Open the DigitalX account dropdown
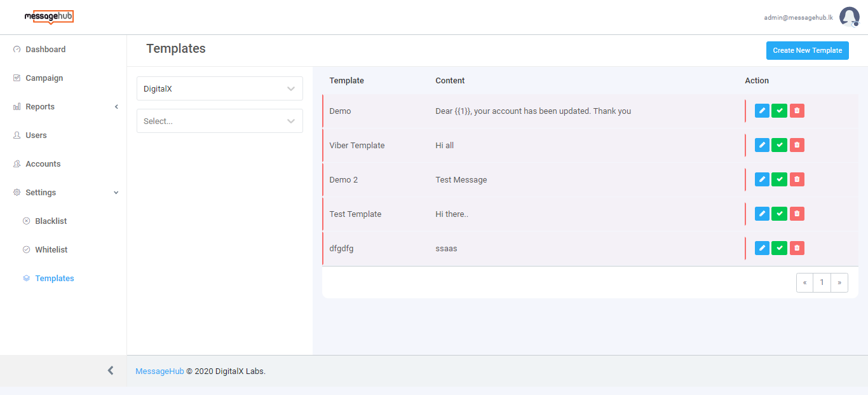Viewport: 868px width, 395px height. [x=219, y=89]
